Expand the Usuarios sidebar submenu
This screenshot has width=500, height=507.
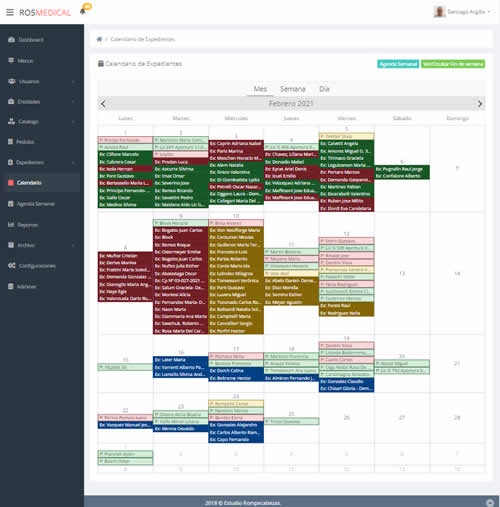coord(42,81)
